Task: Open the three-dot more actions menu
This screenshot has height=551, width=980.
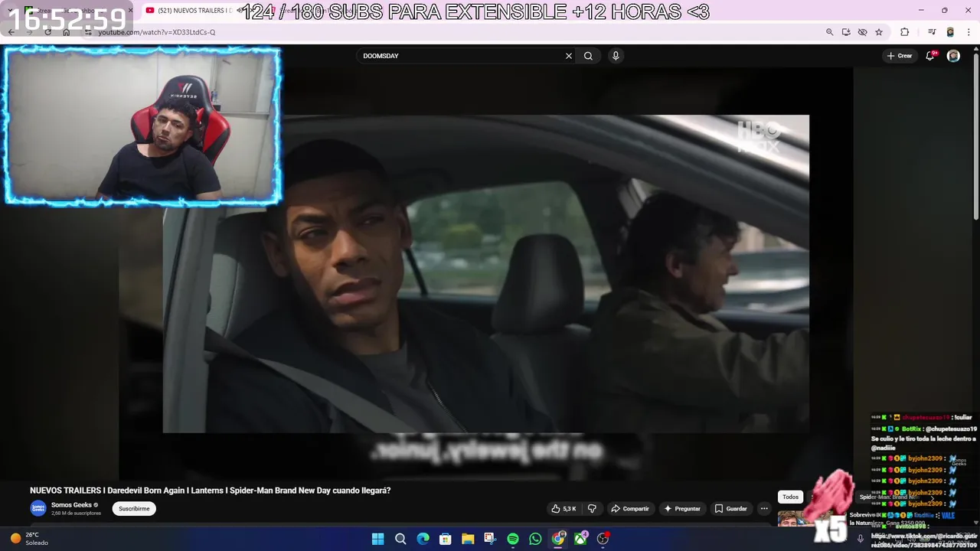Action: 763,509
